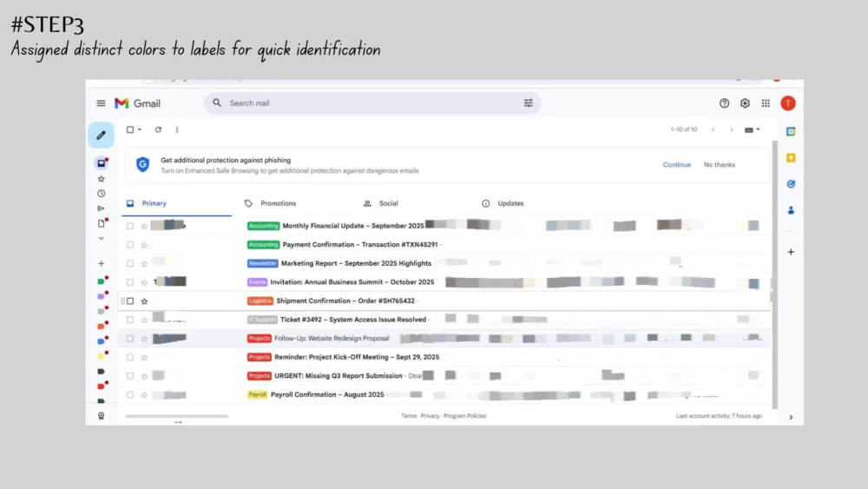Open the account avatar T
Viewport: 868px width, 489px height.
pos(788,103)
